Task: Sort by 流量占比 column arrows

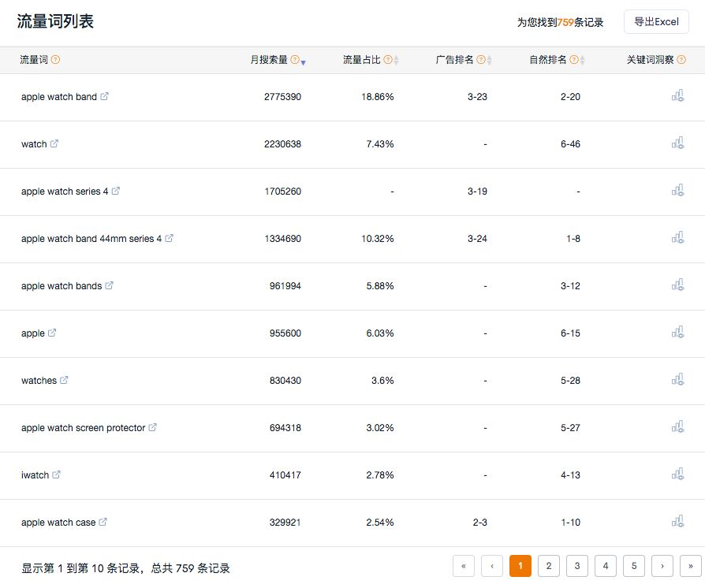Action: coord(396,61)
